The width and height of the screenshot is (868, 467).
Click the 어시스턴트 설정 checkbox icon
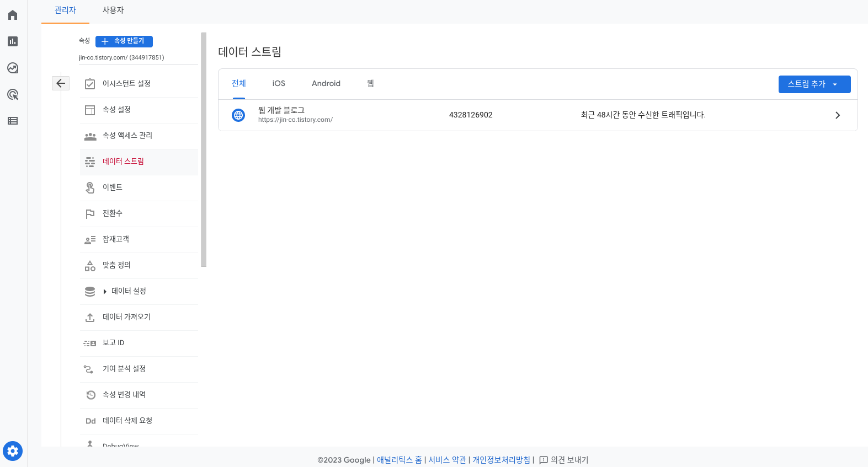(x=90, y=84)
